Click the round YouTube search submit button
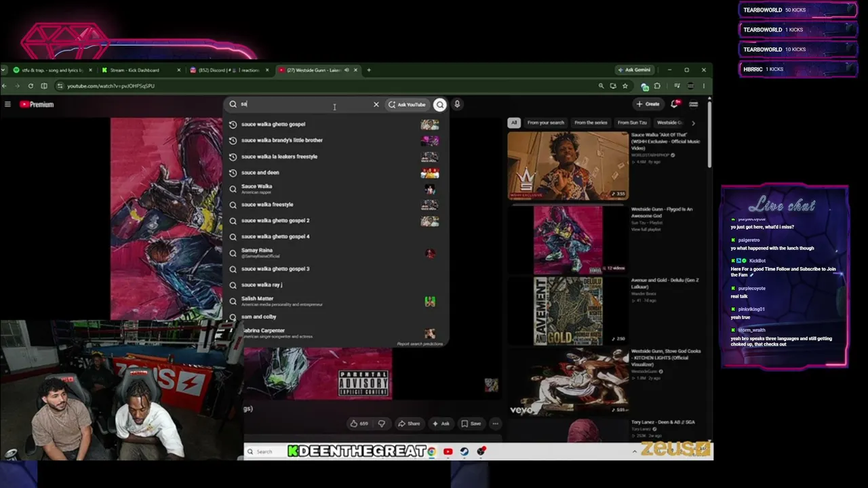 440,104
